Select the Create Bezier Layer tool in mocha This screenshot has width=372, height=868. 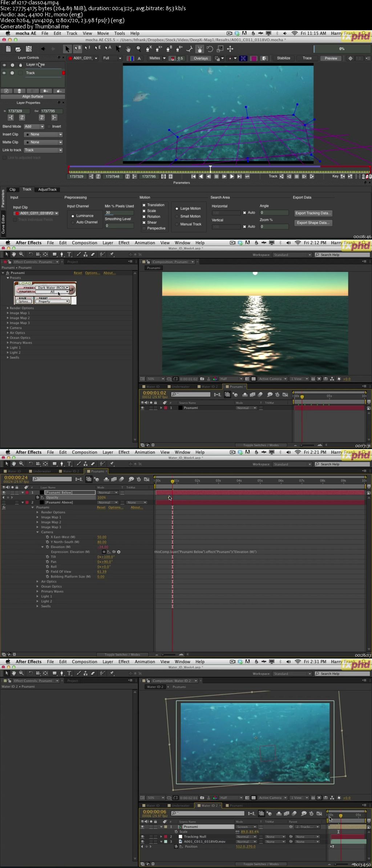[x=169, y=49]
